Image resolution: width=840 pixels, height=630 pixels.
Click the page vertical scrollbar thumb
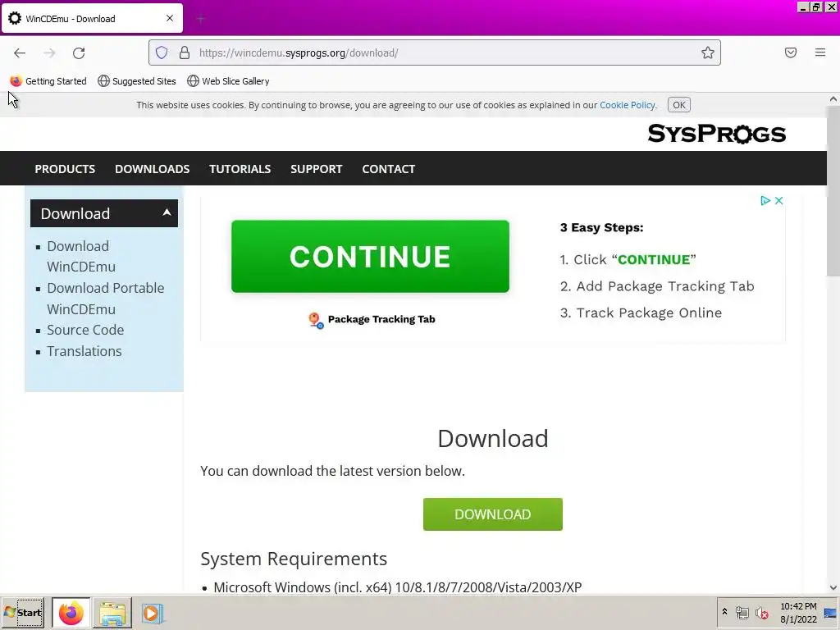(833, 190)
